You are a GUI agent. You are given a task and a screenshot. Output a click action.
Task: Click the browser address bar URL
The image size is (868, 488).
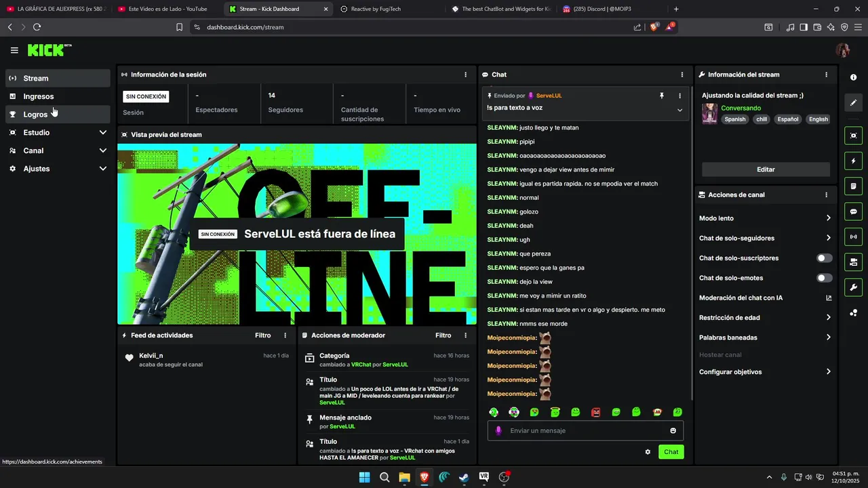tap(245, 27)
